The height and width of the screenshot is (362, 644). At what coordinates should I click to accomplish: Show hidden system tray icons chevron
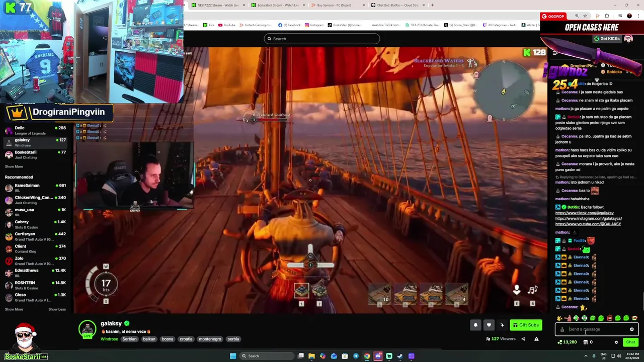tap(586, 356)
